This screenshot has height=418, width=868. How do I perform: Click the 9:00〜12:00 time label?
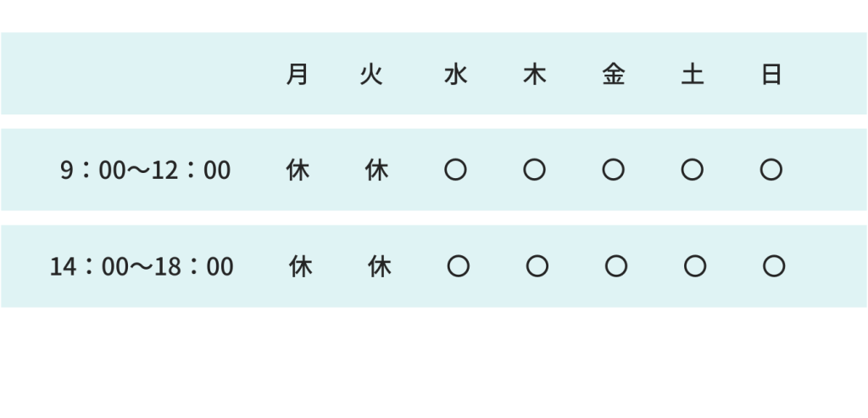point(145,170)
